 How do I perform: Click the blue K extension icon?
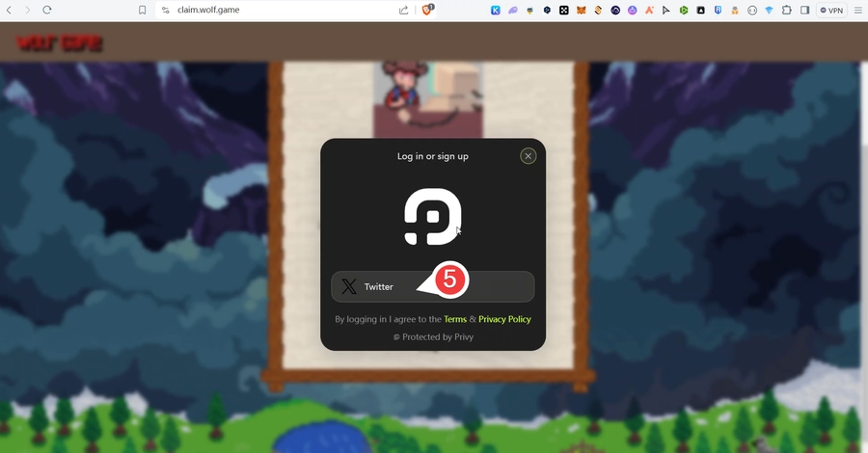coord(496,10)
